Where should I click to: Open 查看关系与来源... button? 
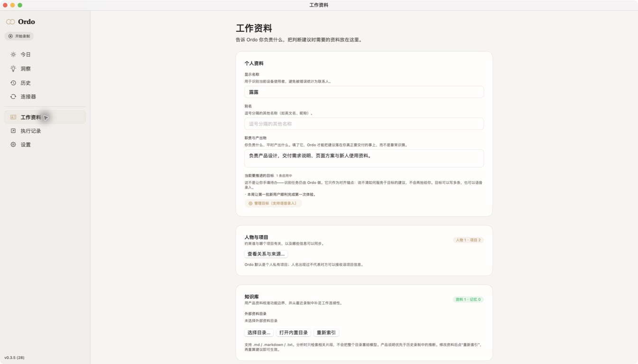pos(266,254)
